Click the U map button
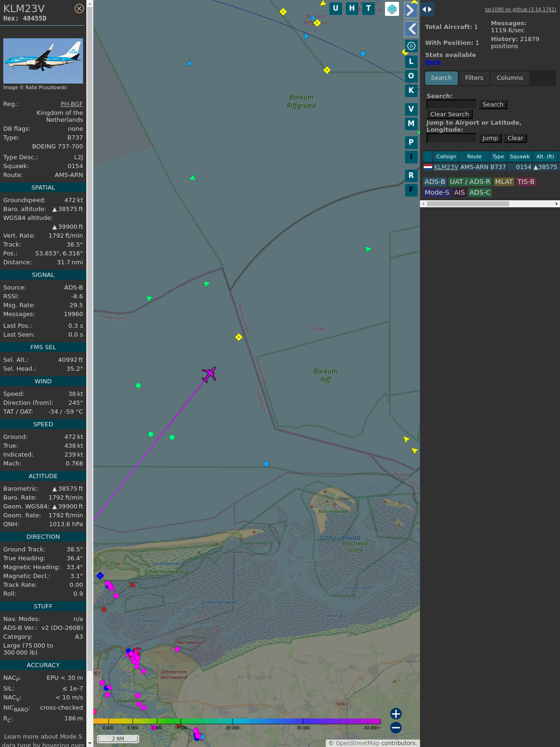The image size is (560, 747). 336,8
